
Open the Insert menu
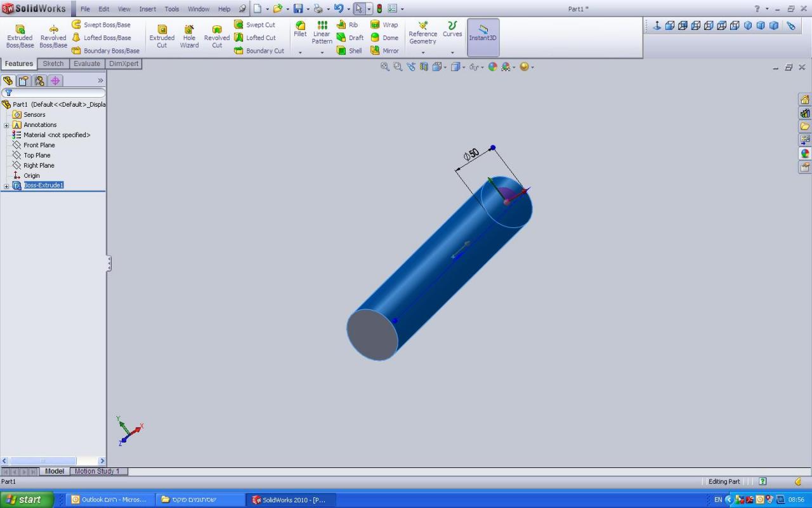tap(147, 9)
